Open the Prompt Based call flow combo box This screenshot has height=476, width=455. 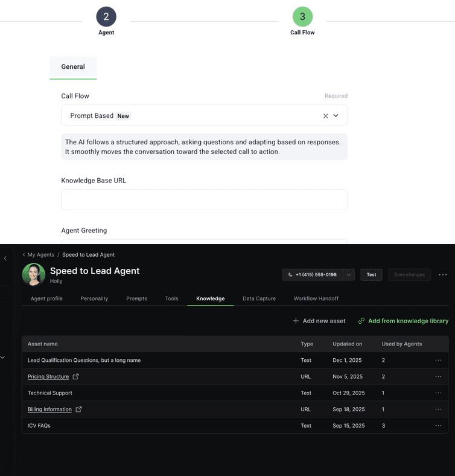204,115
